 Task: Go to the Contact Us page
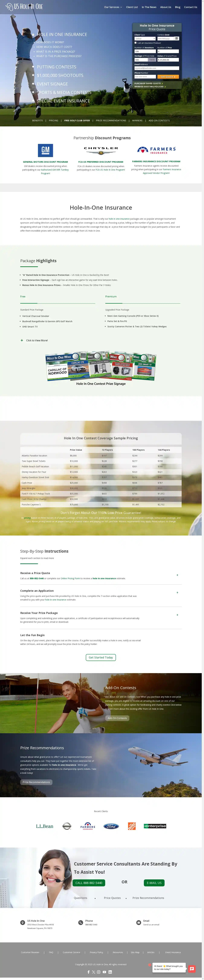[190, 7]
